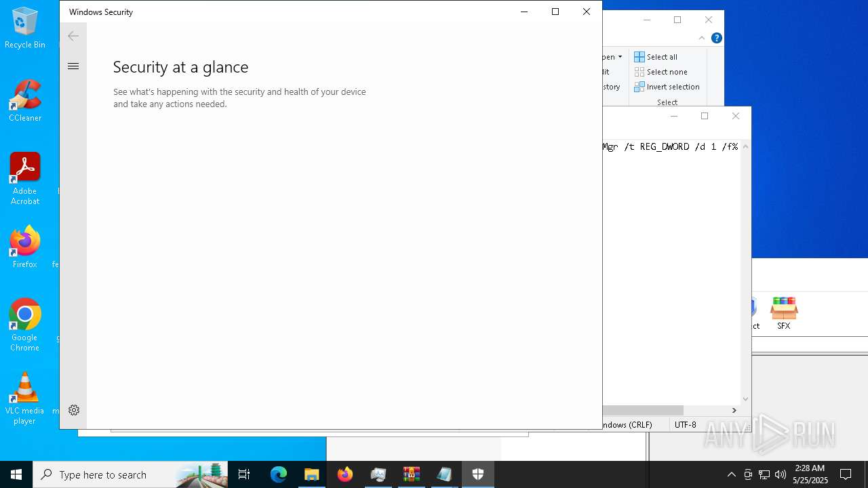
Task: Launch Firefox from the desktop shortcut
Action: coord(25,247)
